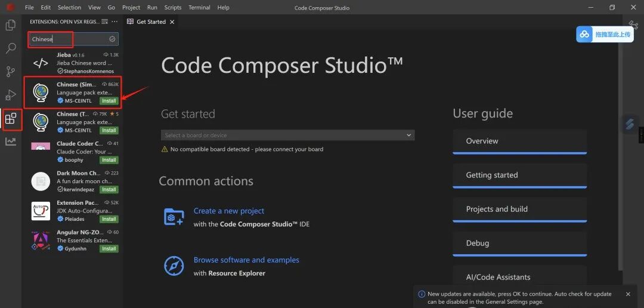Install the Dark Moon extension
The height and width of the screenshot is (308, 644).
pos(109,190)
